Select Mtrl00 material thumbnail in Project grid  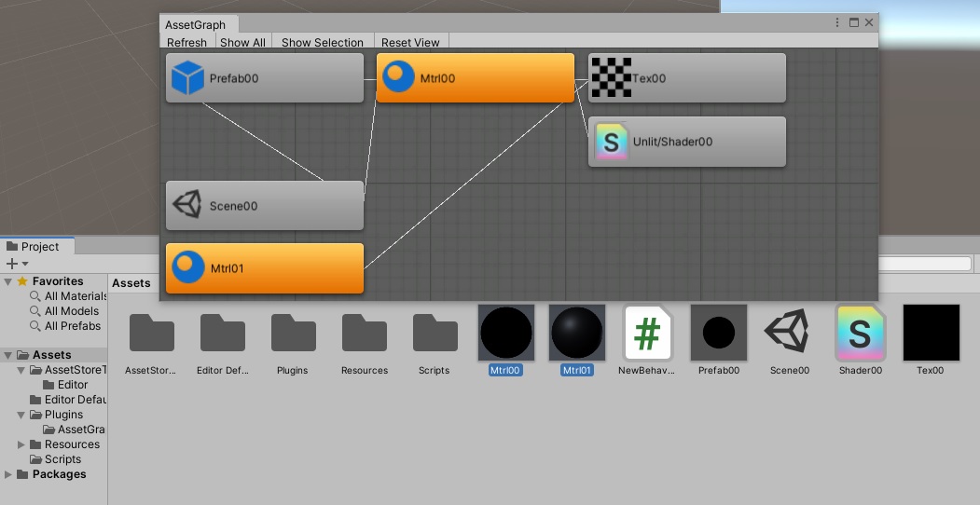pos(506,333)
